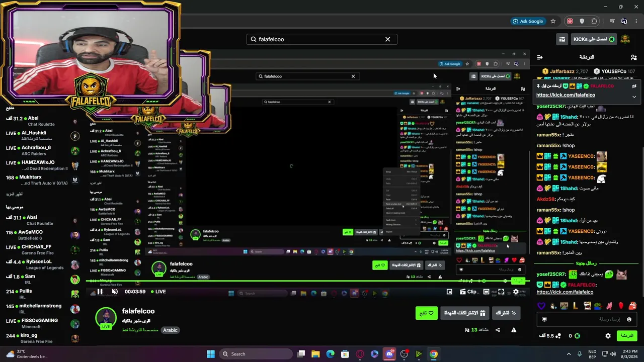Toggle fullscreen for the video player
The image size is (644, 362).
point(501,292)
